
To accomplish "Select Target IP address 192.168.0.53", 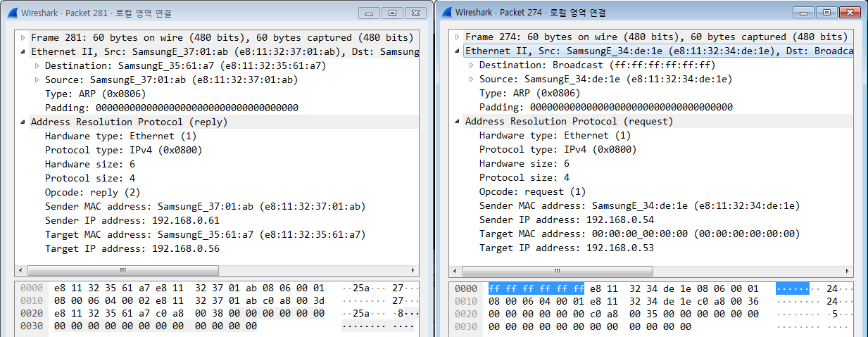I will pos(567,248).
